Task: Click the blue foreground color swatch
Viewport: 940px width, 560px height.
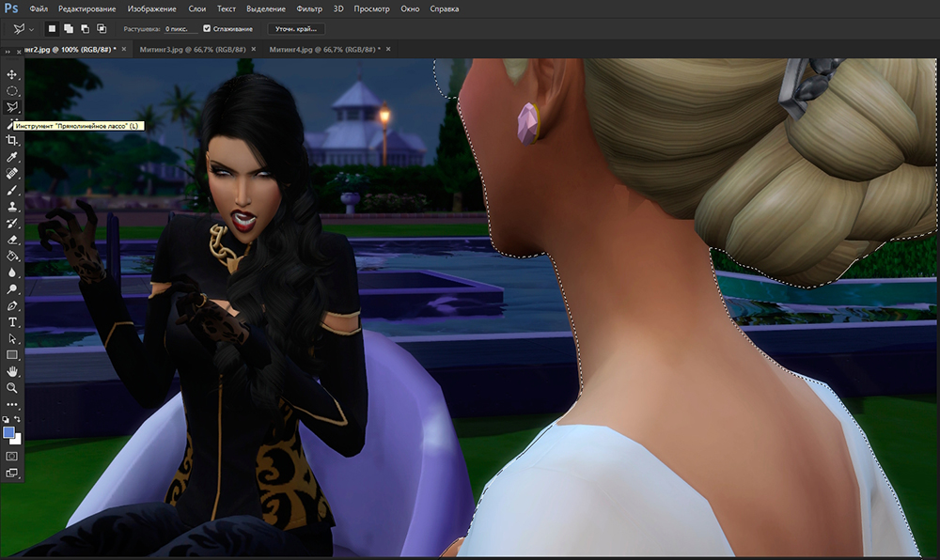Action: pos(9,432)
